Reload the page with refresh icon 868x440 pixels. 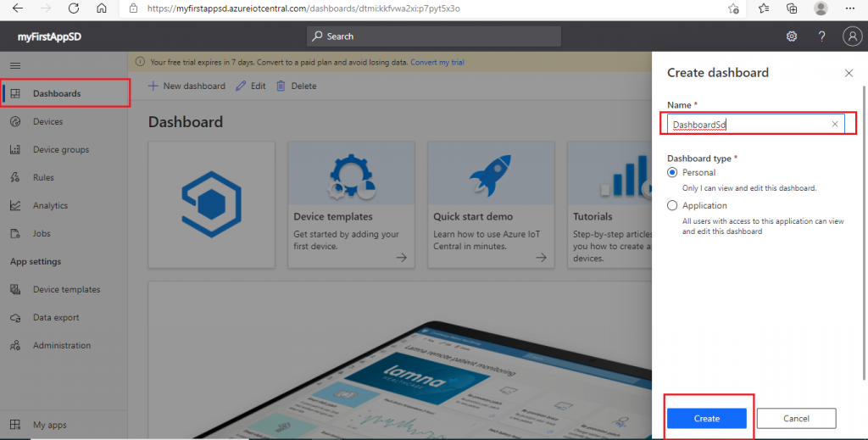74,8
